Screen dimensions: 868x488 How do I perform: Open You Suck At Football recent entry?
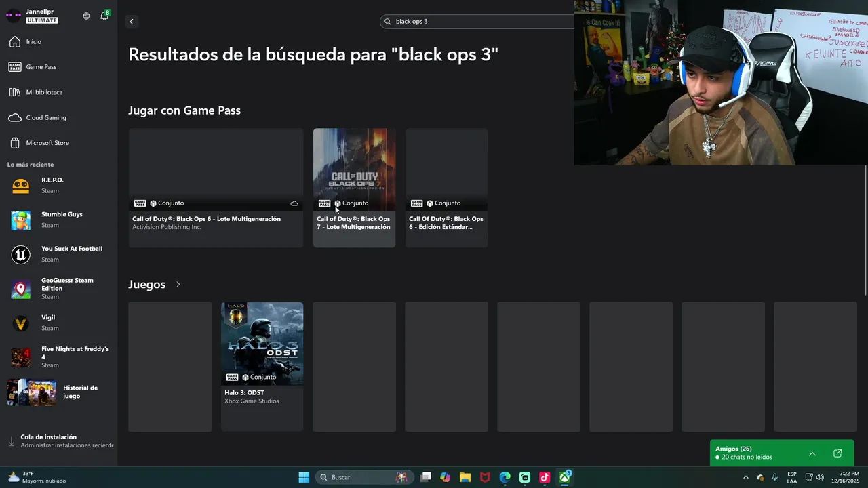[58, 254]
